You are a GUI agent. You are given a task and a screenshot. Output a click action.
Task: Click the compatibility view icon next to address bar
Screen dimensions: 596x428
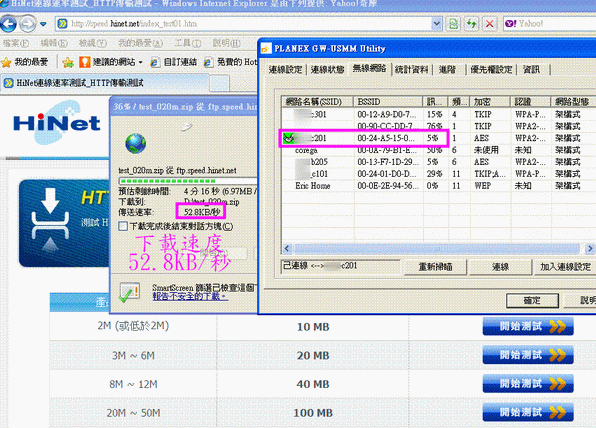(x=453, y=24)
